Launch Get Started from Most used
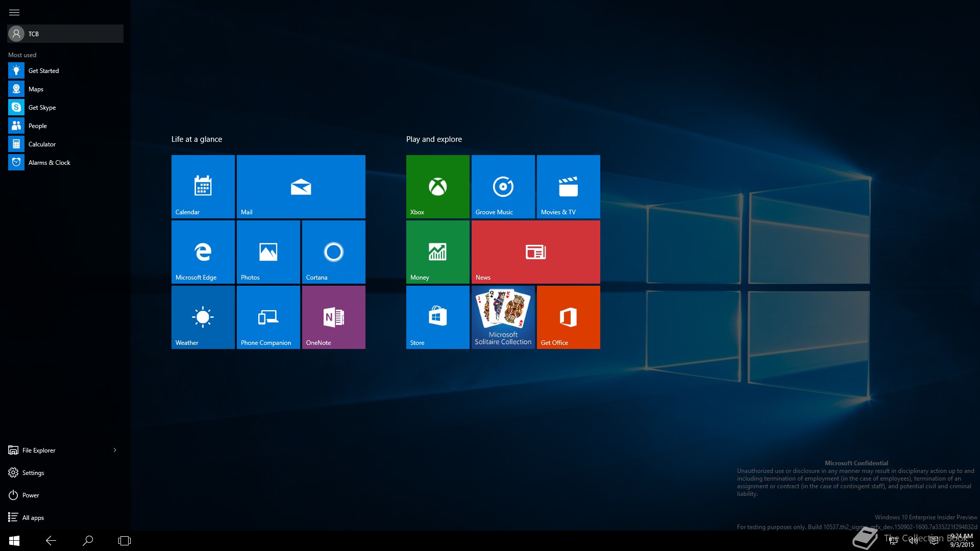 click(65, 70)
